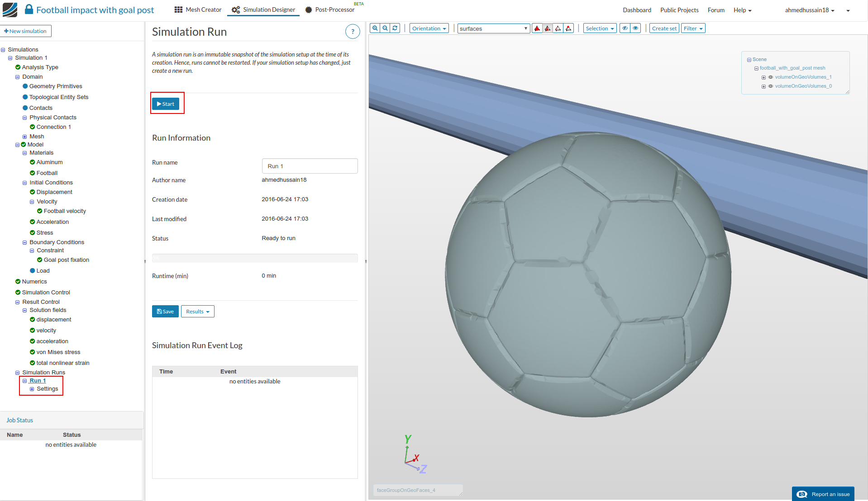868x501 pixels.
Task: Select wireframe render mode icon
Action: tap(558, 28)
